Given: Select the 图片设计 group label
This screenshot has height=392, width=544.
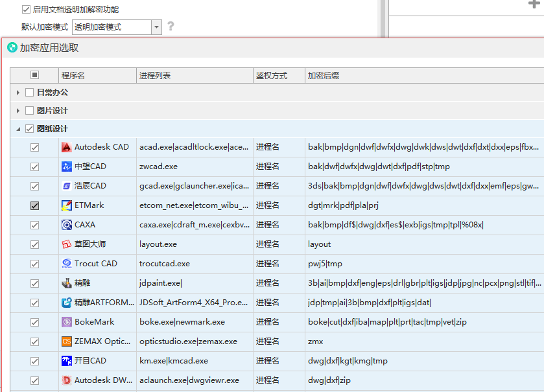Looking at the screenshot, I should point(53,111).
